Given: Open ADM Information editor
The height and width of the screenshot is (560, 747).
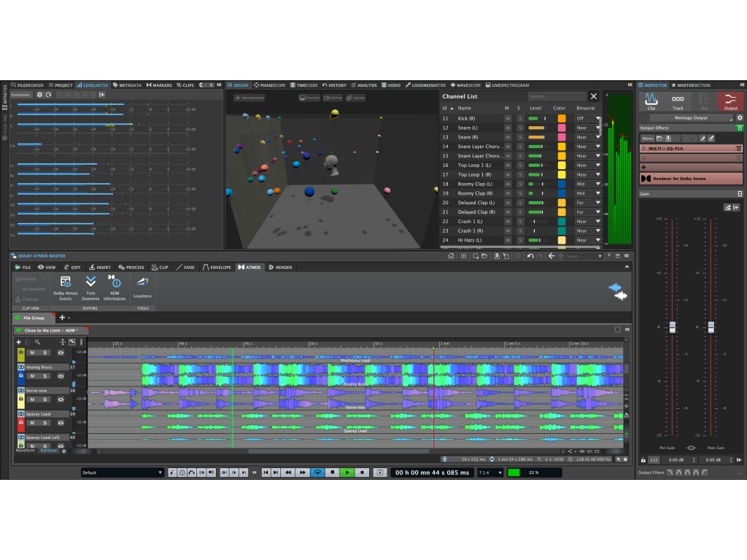Looking at the screenshot, I should click(x=115, y=283).
